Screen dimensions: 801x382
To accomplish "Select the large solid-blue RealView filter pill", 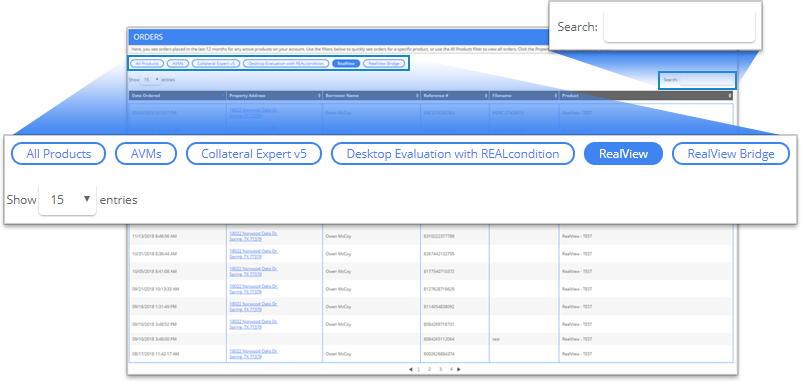I will [623, 154].
